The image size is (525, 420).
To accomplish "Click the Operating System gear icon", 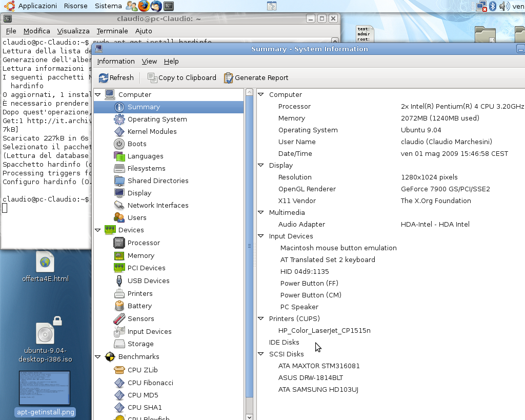I will 119,119.
